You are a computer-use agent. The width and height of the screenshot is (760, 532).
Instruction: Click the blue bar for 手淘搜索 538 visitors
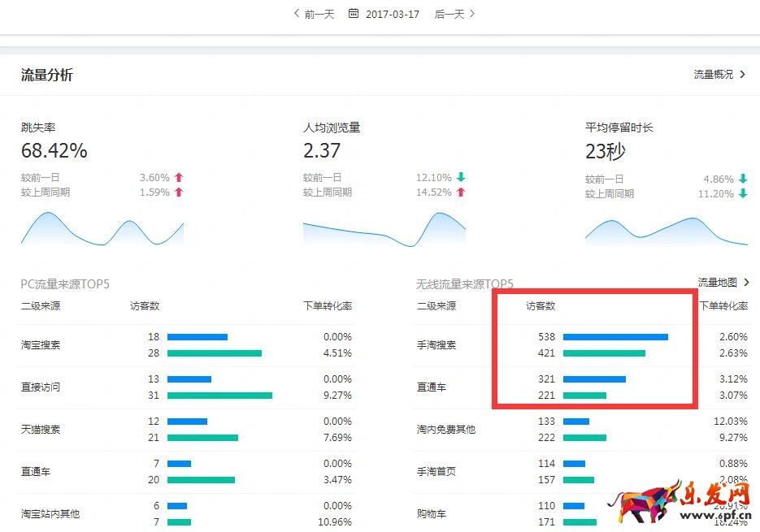(x=615, y=337)
